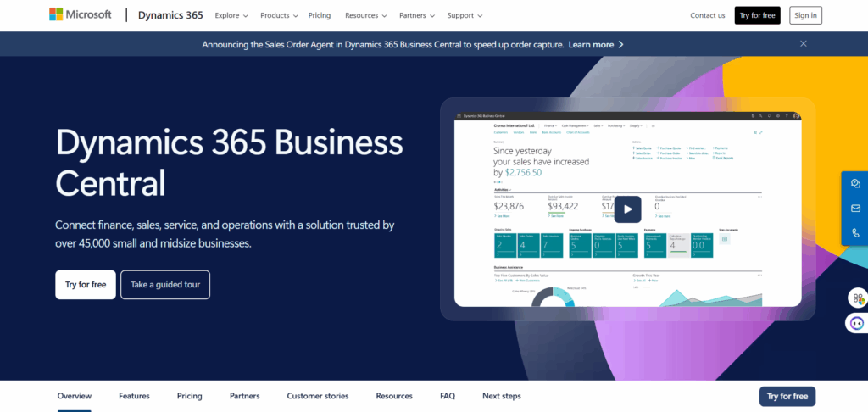
Task: Expand the Explore dropdown menu
Action: click(231, 15)
